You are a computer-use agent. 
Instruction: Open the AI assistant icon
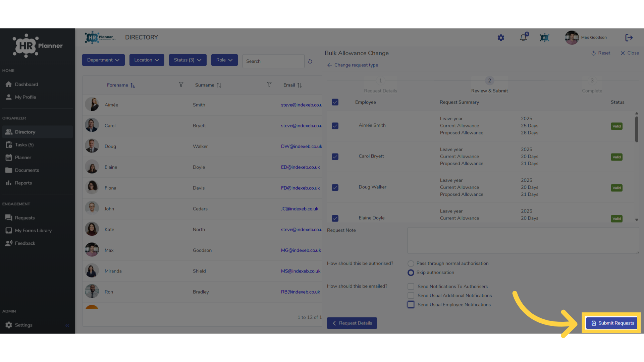click(544, 38)
